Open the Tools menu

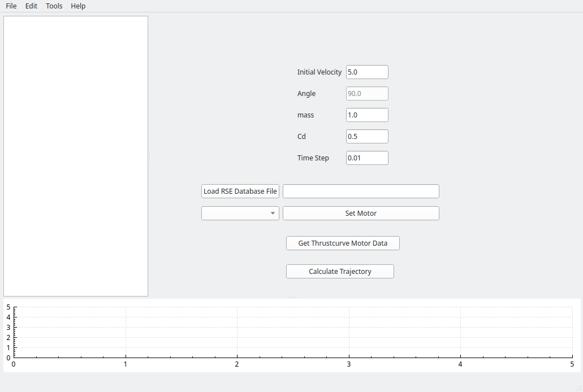[54, 6]
